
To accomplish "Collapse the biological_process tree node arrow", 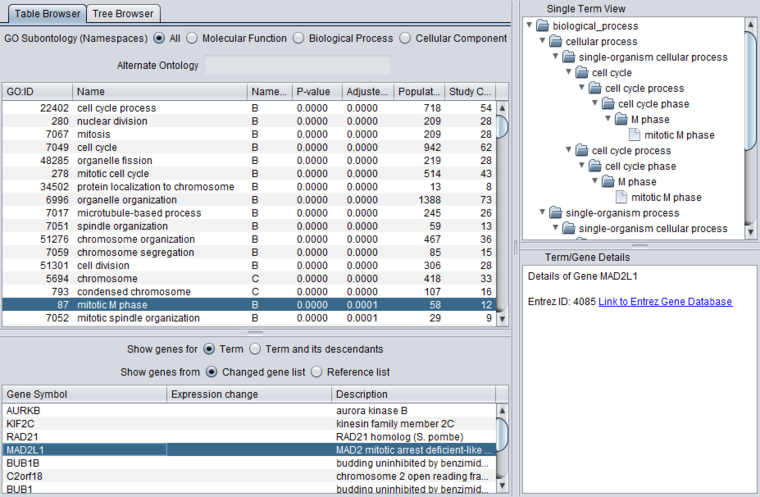I will tap(529, 25).
